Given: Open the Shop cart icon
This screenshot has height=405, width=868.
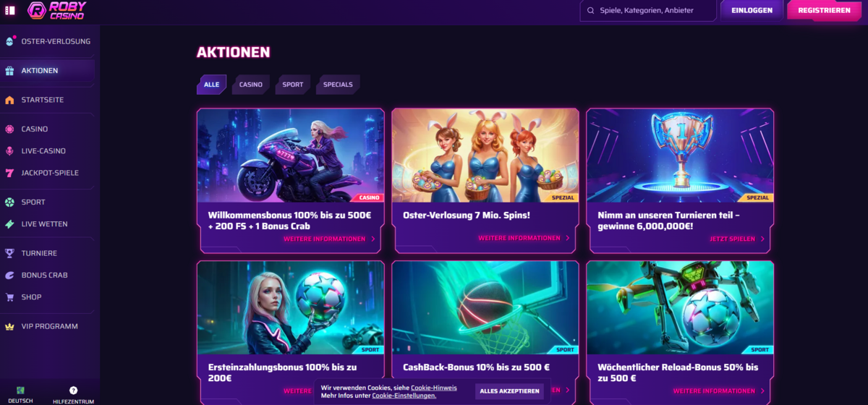Looking at the screenshot, I should point(9,297).
